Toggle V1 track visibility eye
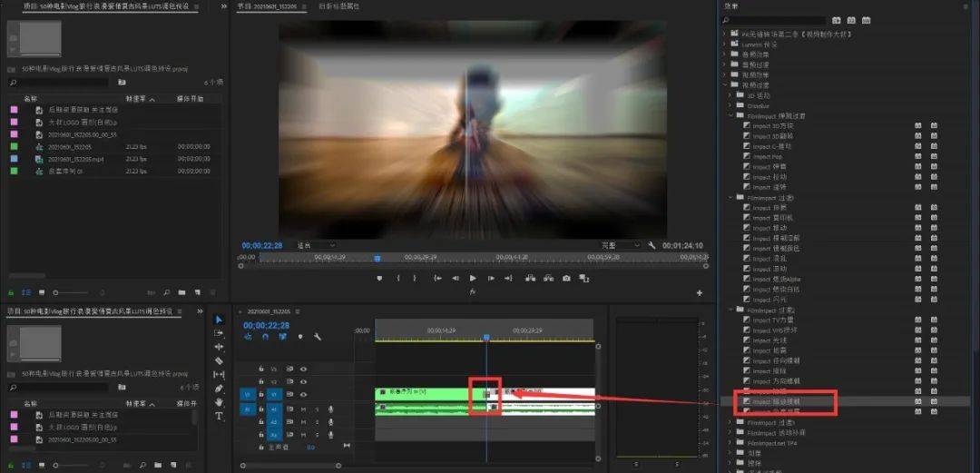Image resolution: width=980 pixels, height=473 pixels. coord(303,394)
